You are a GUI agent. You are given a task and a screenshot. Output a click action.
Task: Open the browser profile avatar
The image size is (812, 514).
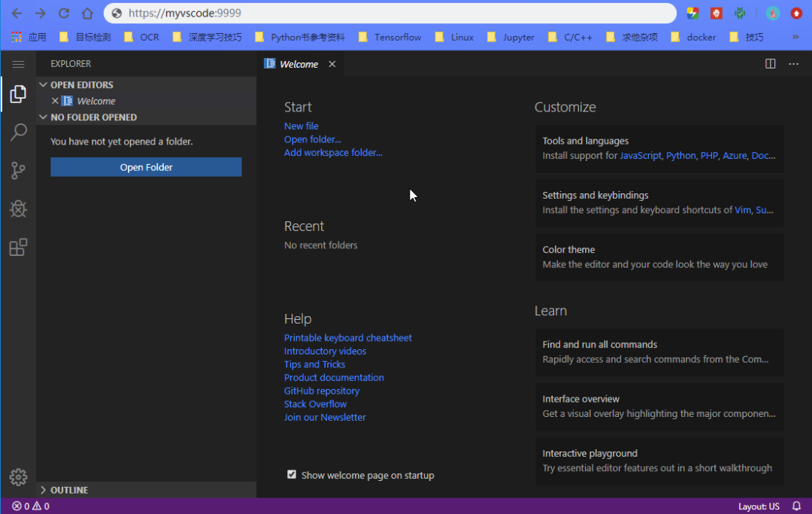click(773, 14)
